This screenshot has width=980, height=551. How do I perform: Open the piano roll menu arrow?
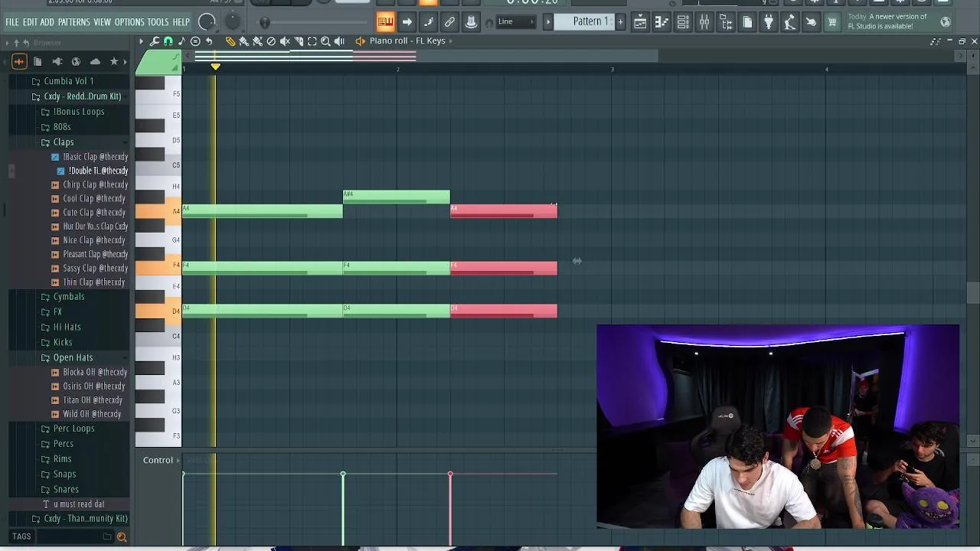click(x=142, y=41)
